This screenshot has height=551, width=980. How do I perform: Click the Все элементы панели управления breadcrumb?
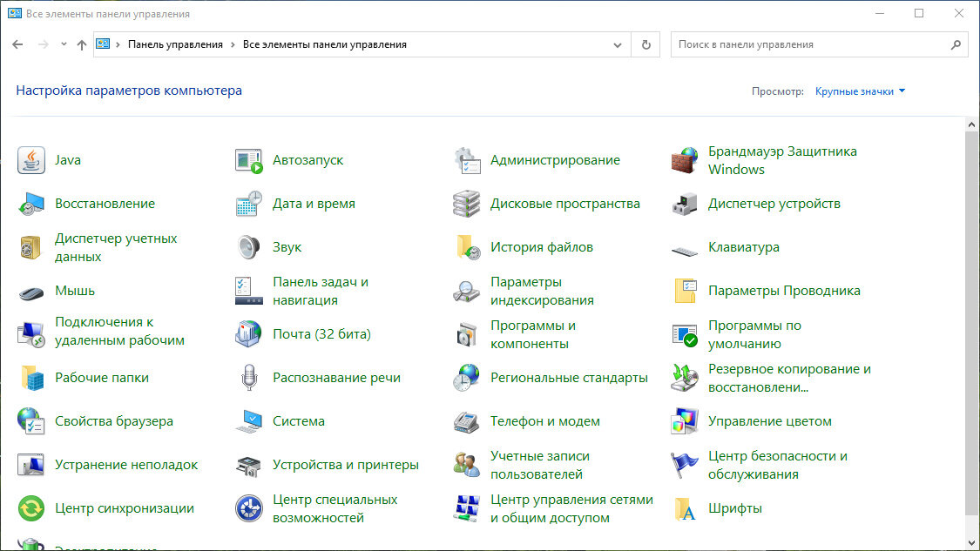coord(324,45)
